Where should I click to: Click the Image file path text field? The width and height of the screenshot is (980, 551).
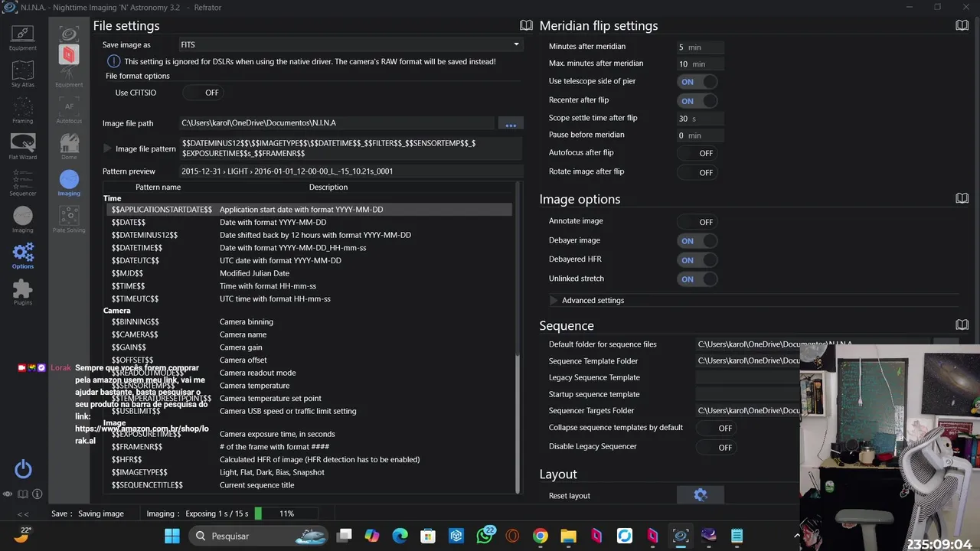(x=337, y=122)
